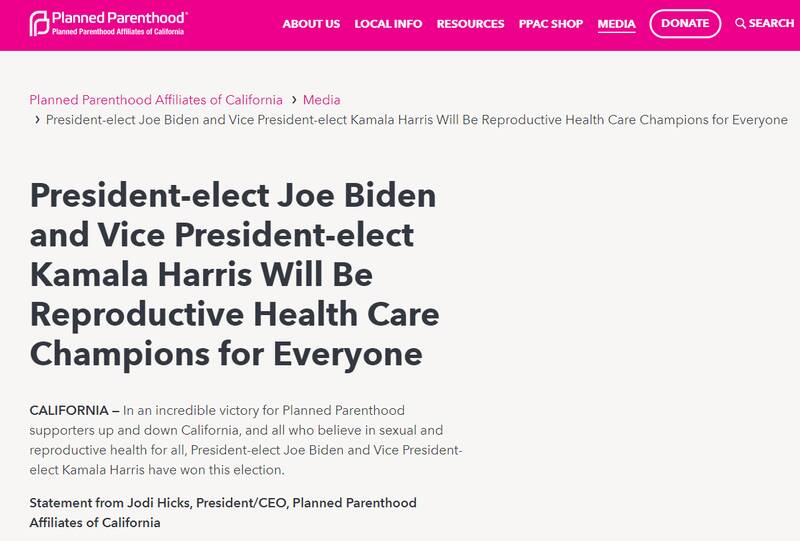Visit the PPAC SHOP page
Screen dimensions: 800x541
pyautogui.click(x=553, y=23)
